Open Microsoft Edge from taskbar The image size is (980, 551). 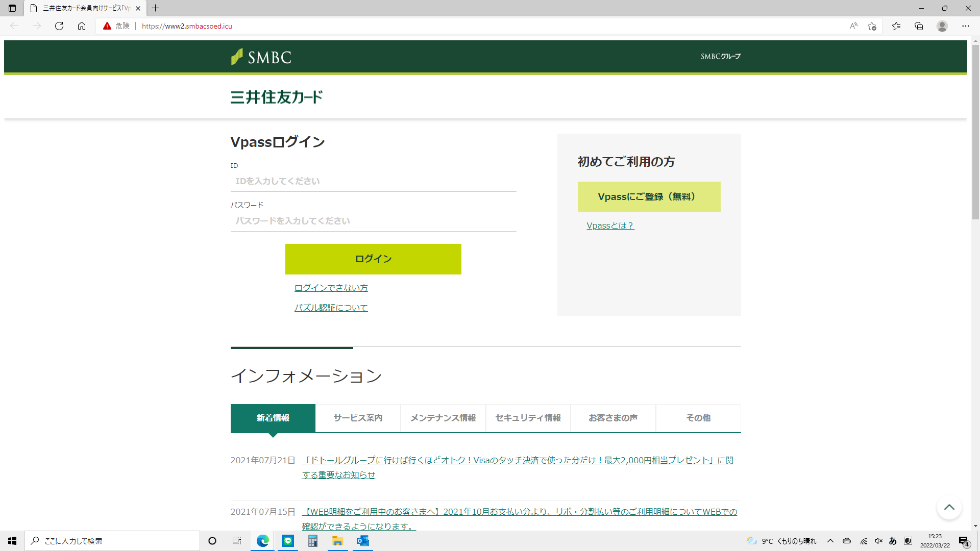click(263, 541)
